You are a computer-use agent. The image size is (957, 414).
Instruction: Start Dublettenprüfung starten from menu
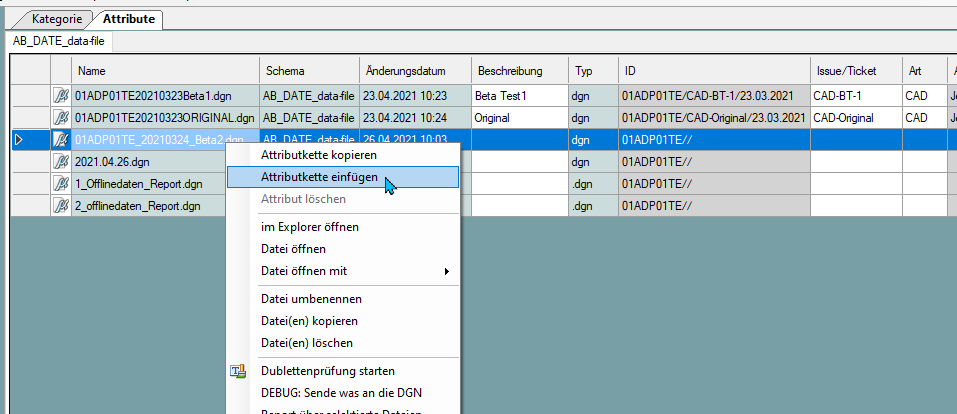point(342,371)
